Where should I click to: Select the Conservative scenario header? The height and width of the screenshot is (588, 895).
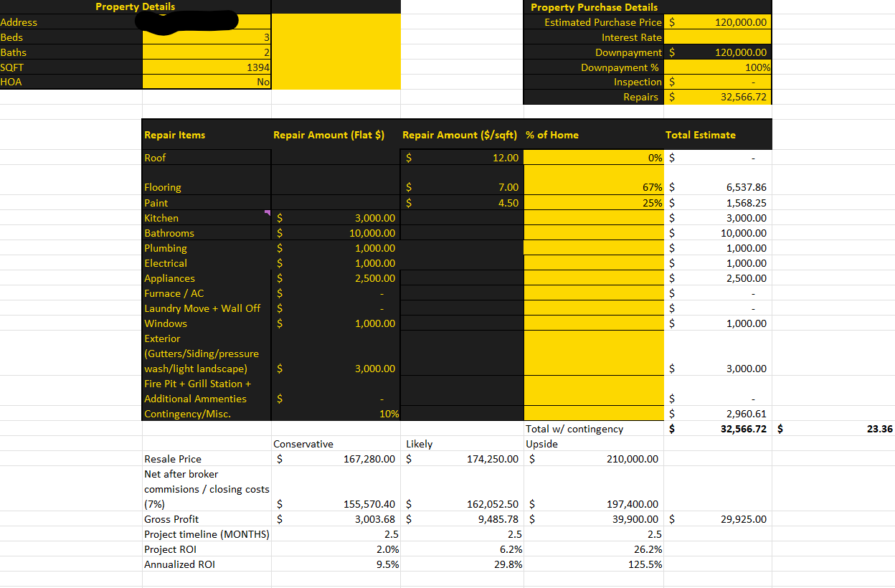[x=303, y=444]
